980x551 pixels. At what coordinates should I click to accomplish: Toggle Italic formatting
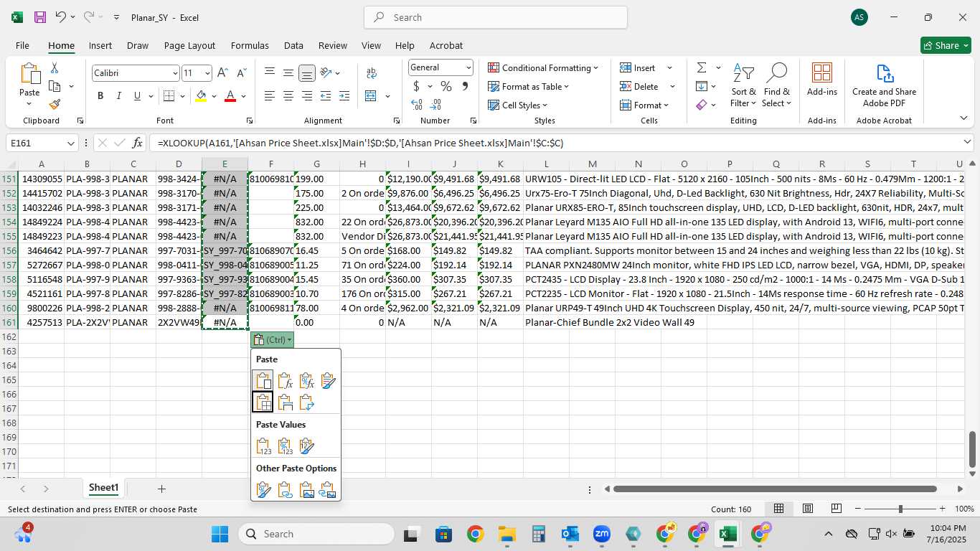click(x=119, y=96)
